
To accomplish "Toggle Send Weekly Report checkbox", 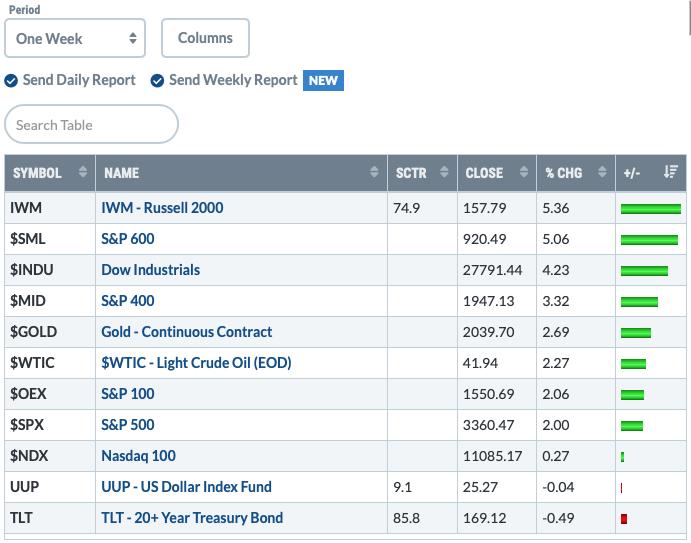I will click(157, 81).
